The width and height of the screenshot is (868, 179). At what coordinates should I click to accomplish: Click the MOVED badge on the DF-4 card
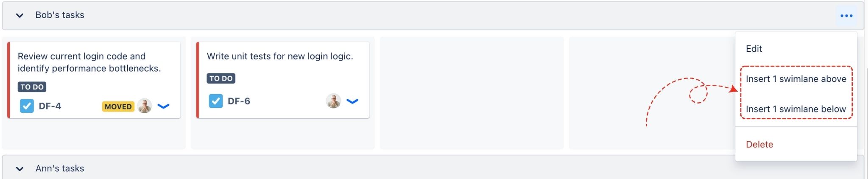click(x=118, y=106)
